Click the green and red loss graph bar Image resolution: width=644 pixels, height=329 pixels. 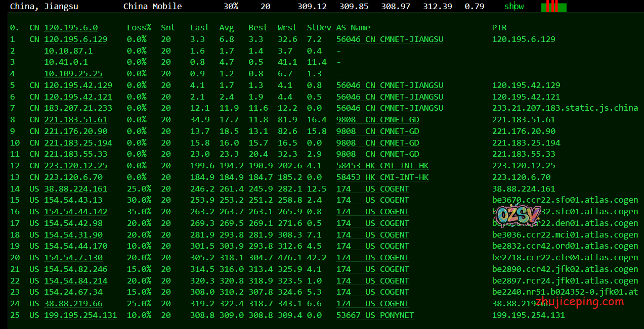[x=553, y=7]
